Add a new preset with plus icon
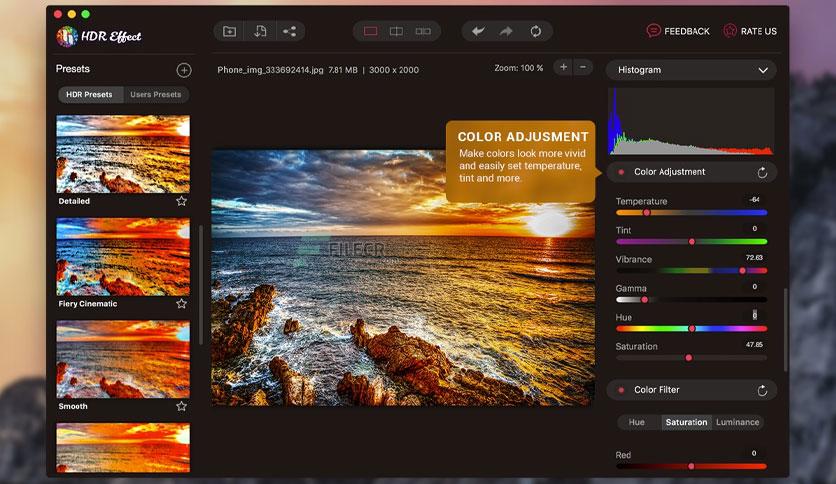 [x=184, y=70]
